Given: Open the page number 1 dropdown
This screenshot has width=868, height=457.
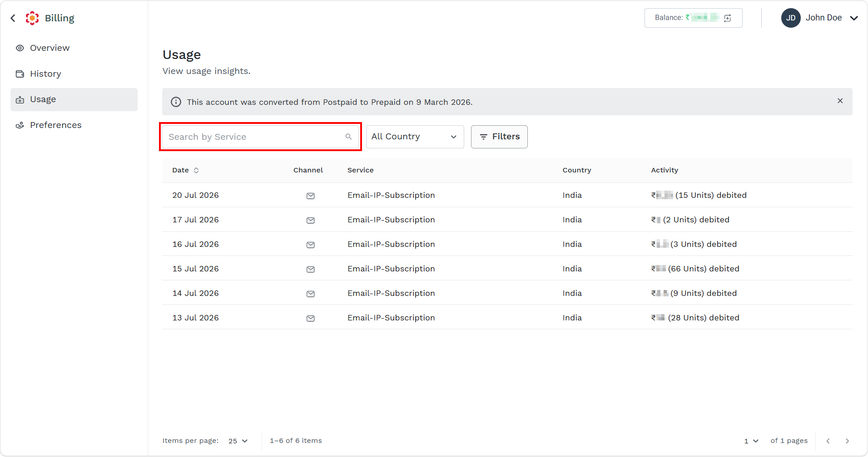Looking at the screenshot, I should 751,441.
